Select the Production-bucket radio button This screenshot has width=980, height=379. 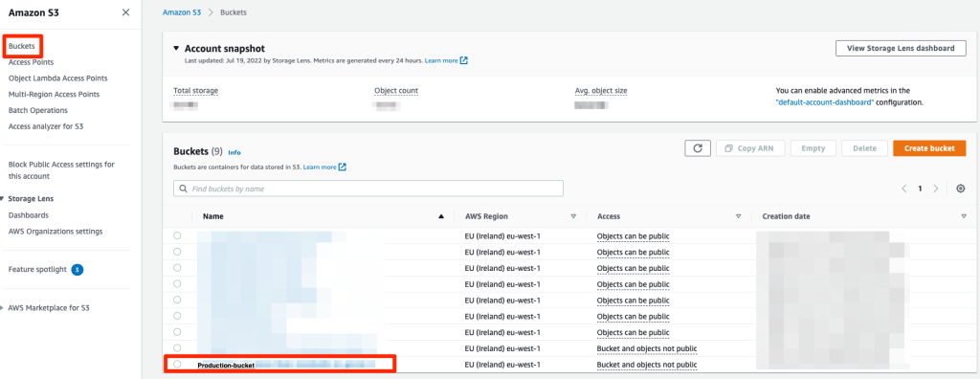coord(177,364)
